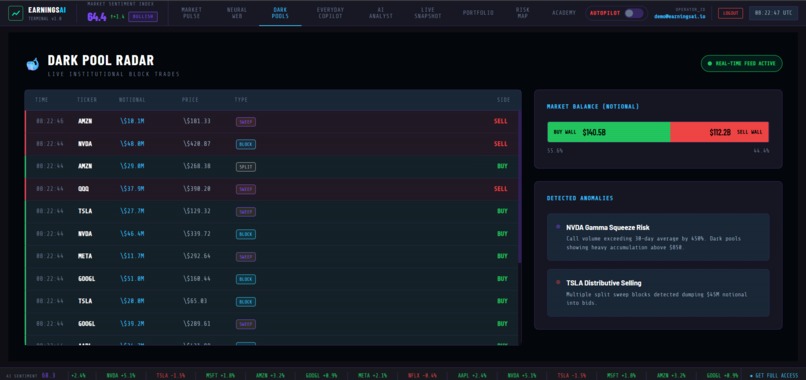806x380 pixels.
Task: Click the 08:22:46 timestamp
Action: pyautogui.click(x=50, y=121)
